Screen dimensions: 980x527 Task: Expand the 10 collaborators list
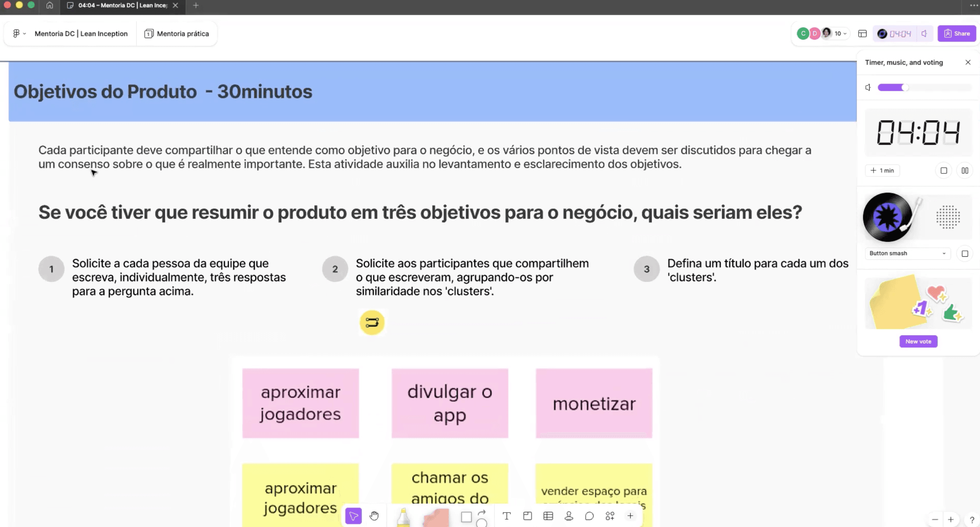tap(840, 34)
